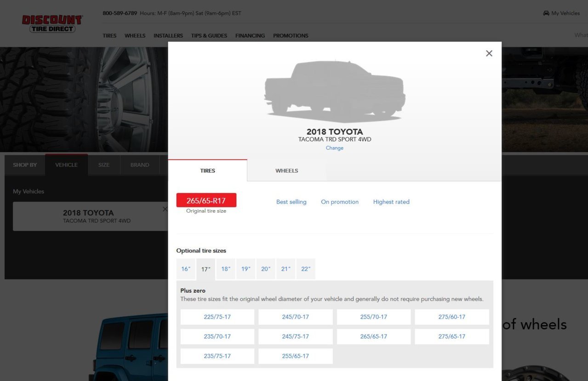Choose the 19" optional tire size tab
This screenshot has width=588, height=381.
[x=246, y=269]
